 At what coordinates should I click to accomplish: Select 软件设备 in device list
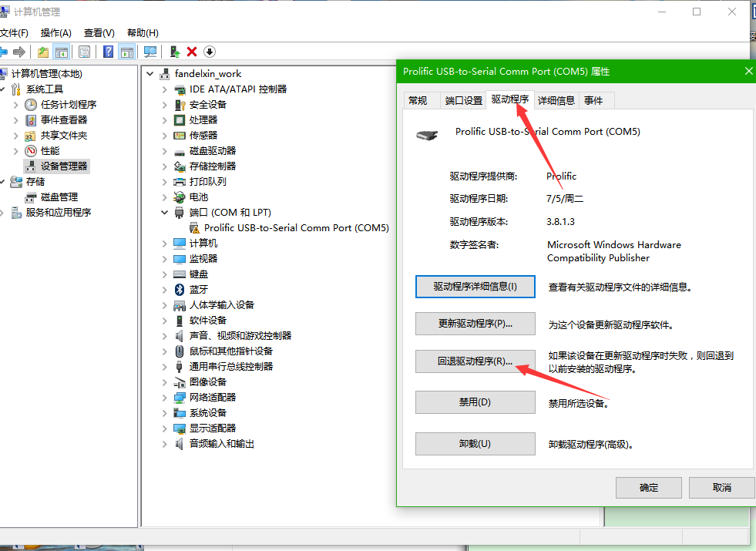208,321
